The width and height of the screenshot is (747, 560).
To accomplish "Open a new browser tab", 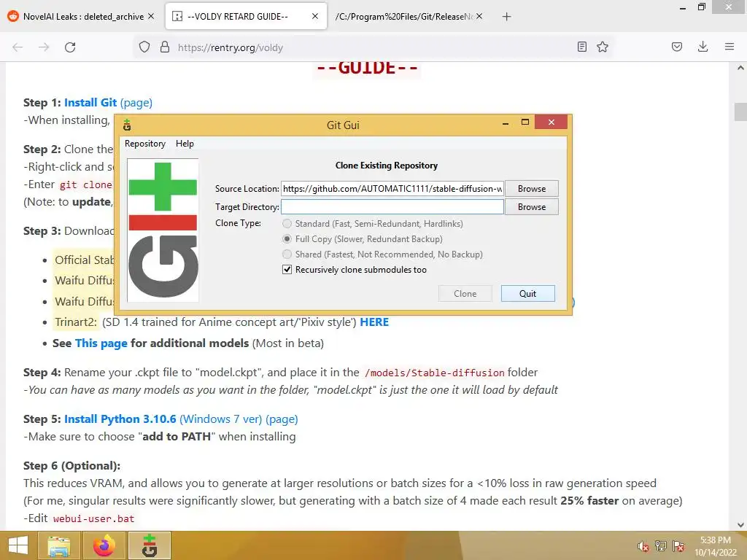I will (x=506, y=17).
